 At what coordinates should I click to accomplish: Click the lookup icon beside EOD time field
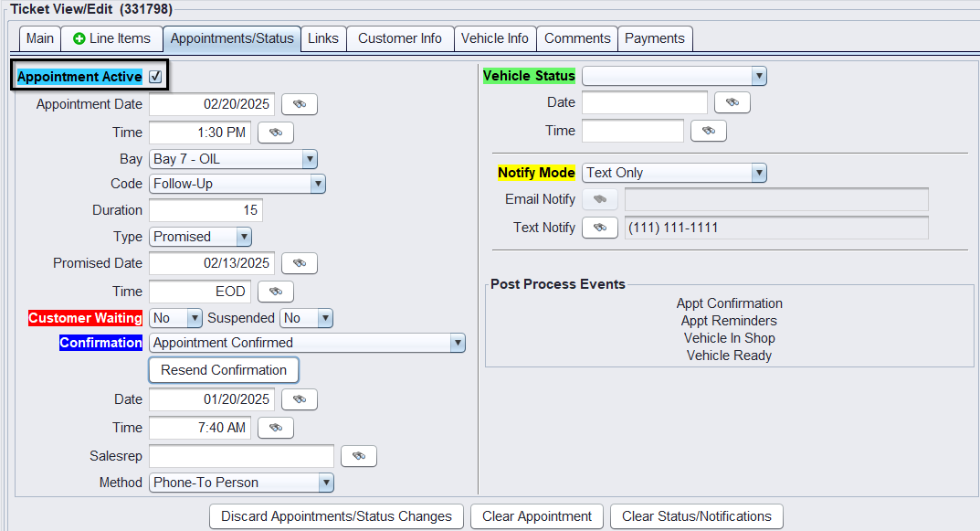[x=275, y=292]
